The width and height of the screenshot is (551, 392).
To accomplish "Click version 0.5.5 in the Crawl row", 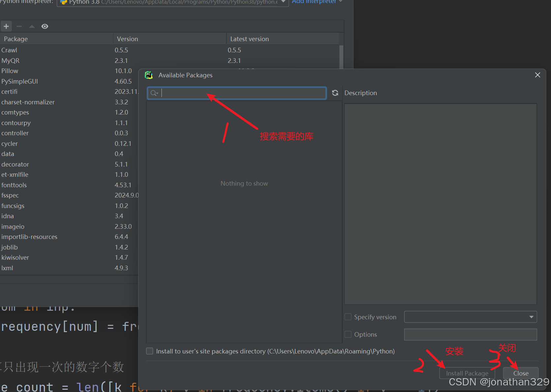I will click(121, 50).
